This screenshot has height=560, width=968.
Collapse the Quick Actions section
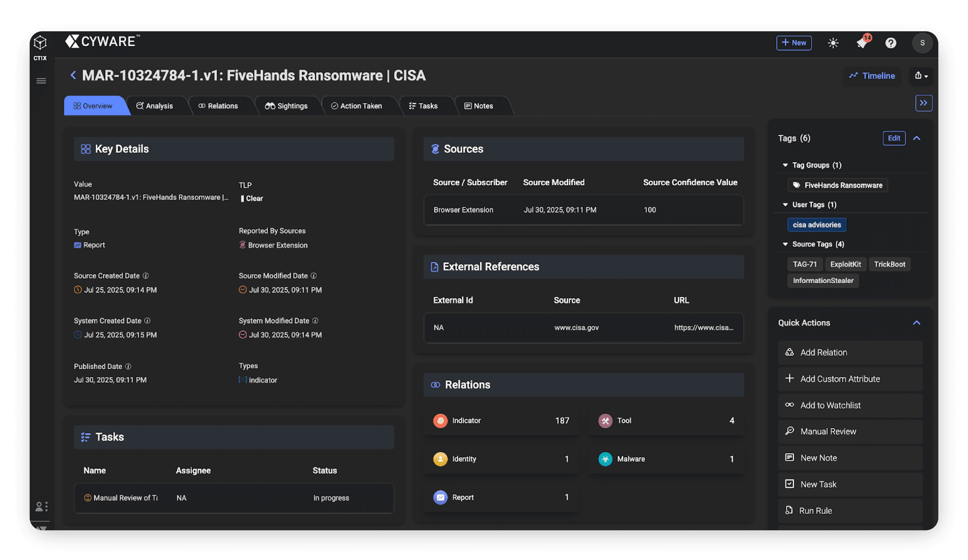(917, 323)
